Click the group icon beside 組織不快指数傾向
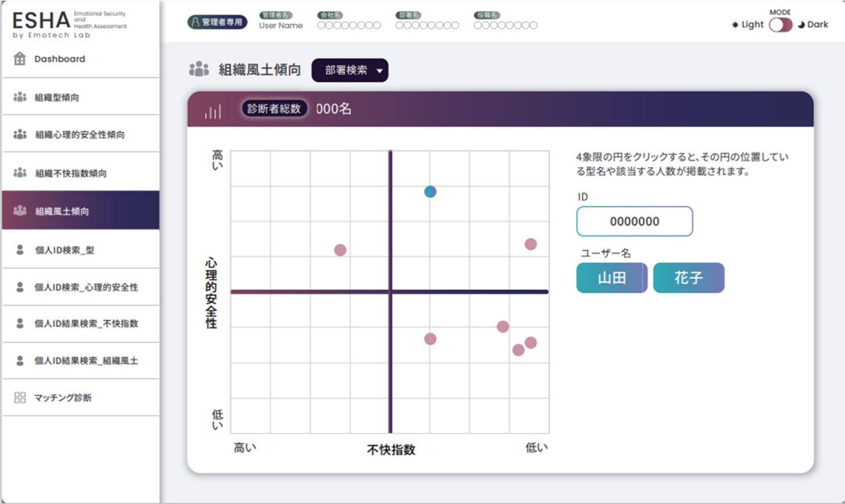Viewport: 845px width, 504px height. click(20, 172)
